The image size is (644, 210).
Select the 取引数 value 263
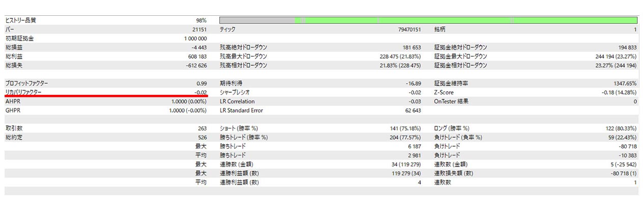(x=201, y=128)
